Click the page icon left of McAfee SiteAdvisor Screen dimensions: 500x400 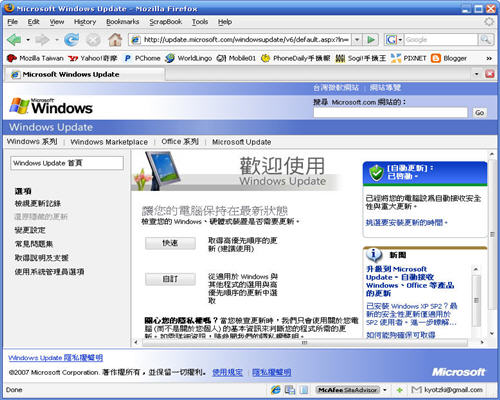304,389
